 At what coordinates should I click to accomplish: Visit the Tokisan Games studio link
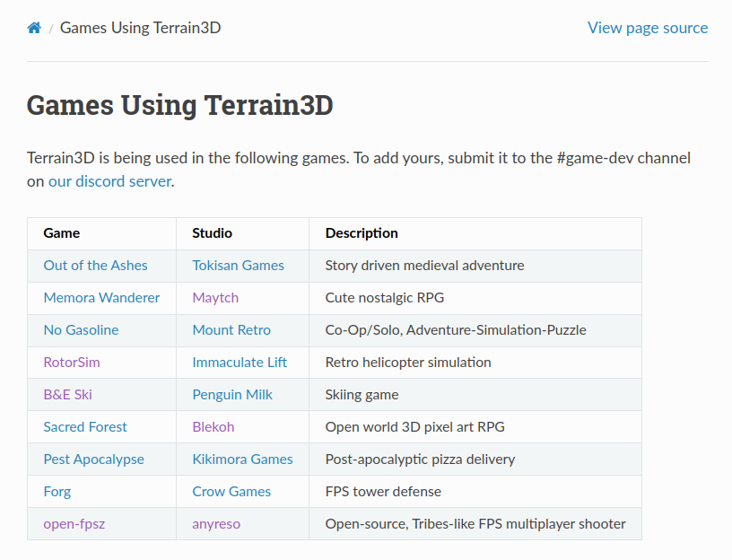[x=238, y=266]
